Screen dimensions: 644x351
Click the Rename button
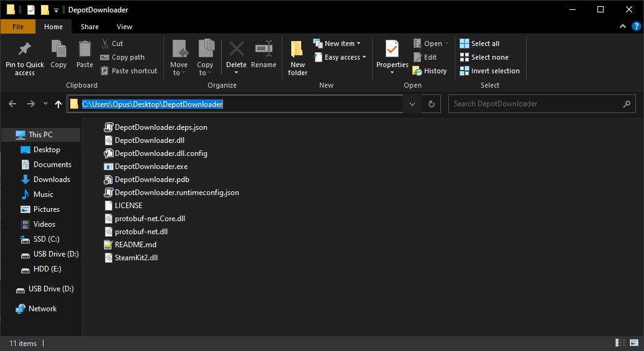pos(263,54)
